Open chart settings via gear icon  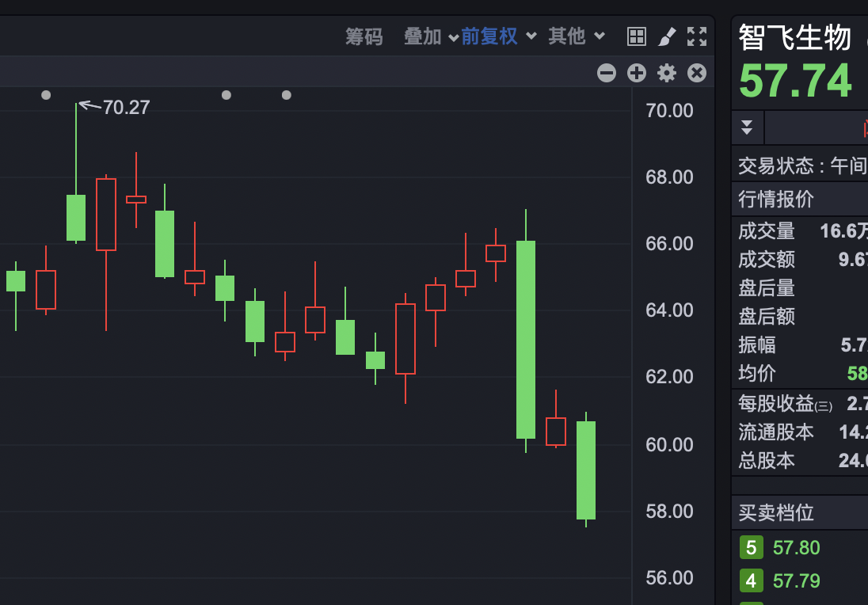coord(666,72)
